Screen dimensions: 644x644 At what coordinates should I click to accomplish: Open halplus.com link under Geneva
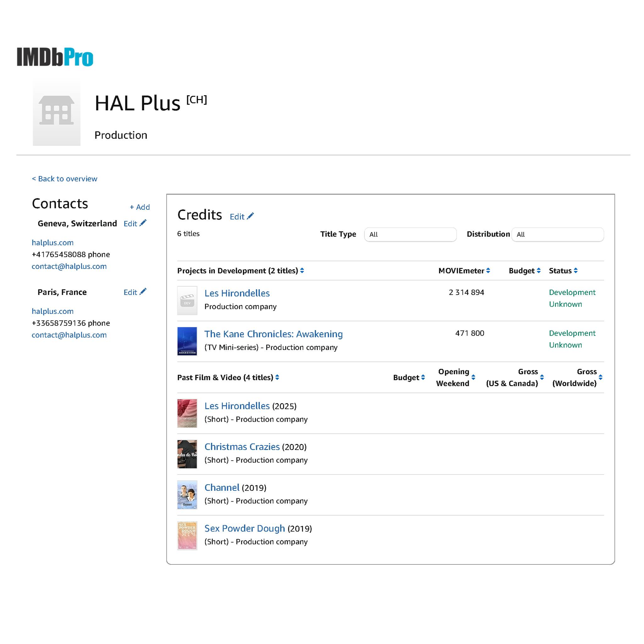click(53, 243)
